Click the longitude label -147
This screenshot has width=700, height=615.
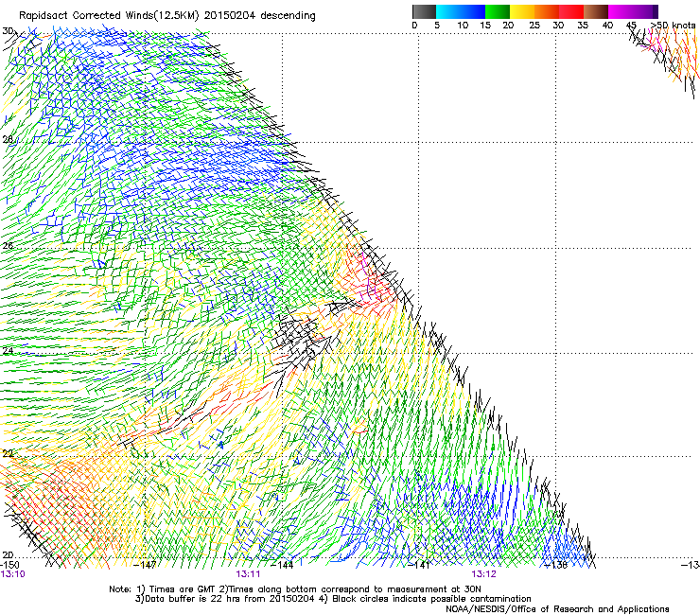coord(146,565)
